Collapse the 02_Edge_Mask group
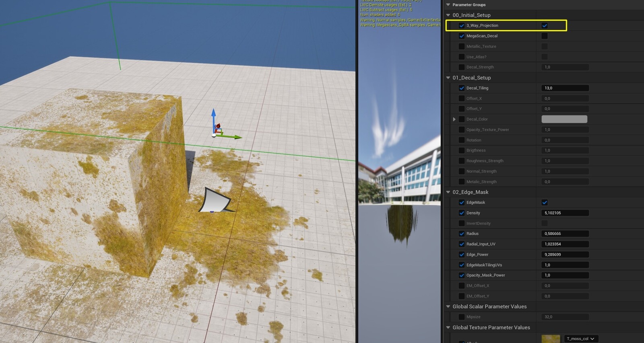The width and height of the screenshot is (644, 343). pos(448,192)
